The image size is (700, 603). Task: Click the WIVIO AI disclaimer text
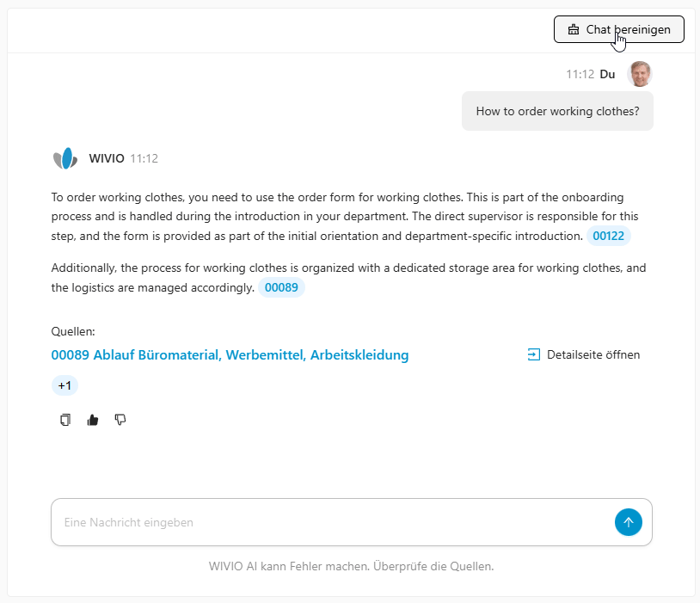(351, 566)
